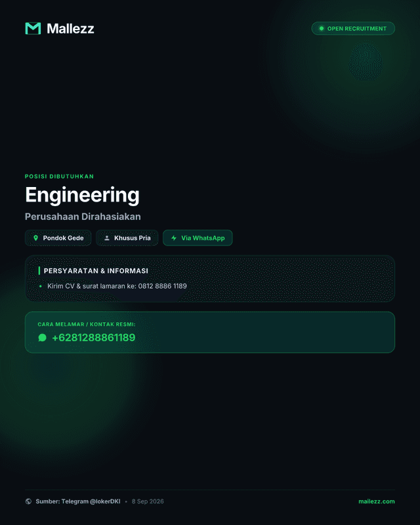Open the +6281288861189 contact number
The width and height of the screenshot is (420, 525).
click(93, 337)
